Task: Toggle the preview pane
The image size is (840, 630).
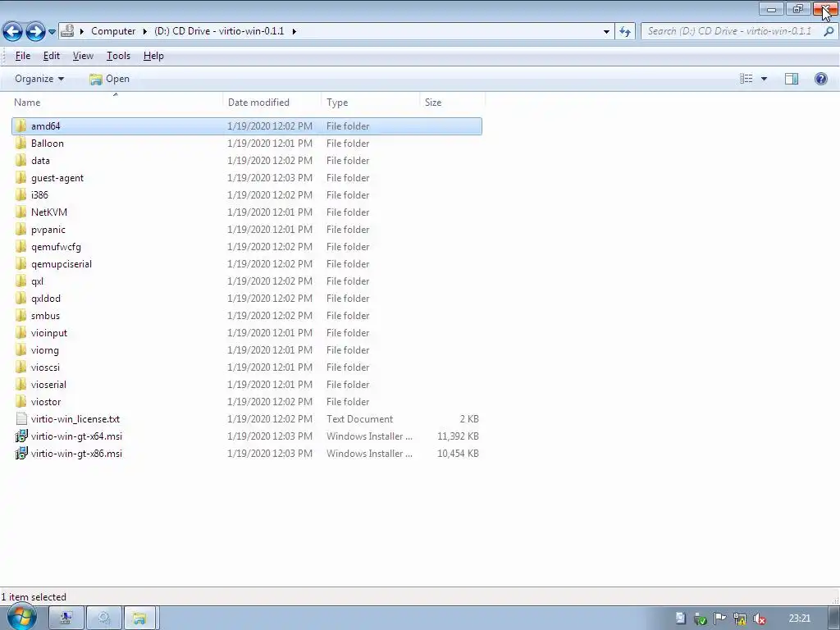Action: 792,79
